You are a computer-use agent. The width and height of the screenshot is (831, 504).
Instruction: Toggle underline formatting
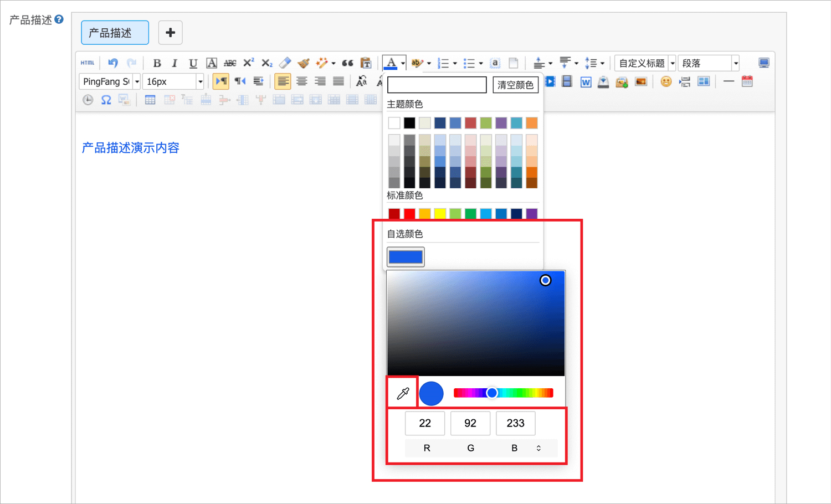pos(193,63)
